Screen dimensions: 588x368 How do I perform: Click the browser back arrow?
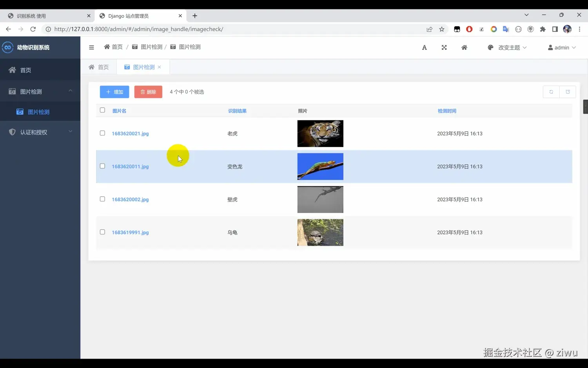pyautogui.click(x=8, y=29)
